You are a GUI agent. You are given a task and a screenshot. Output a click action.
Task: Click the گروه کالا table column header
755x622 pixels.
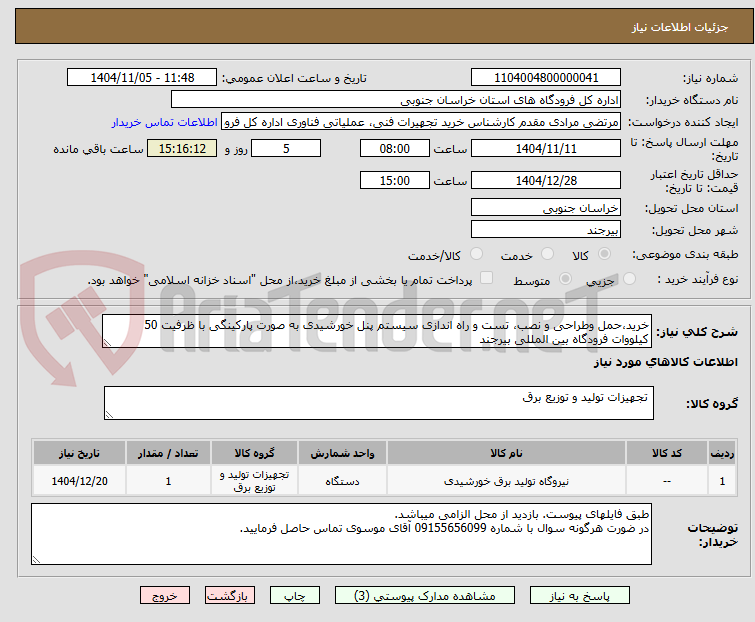pos(254,453)
